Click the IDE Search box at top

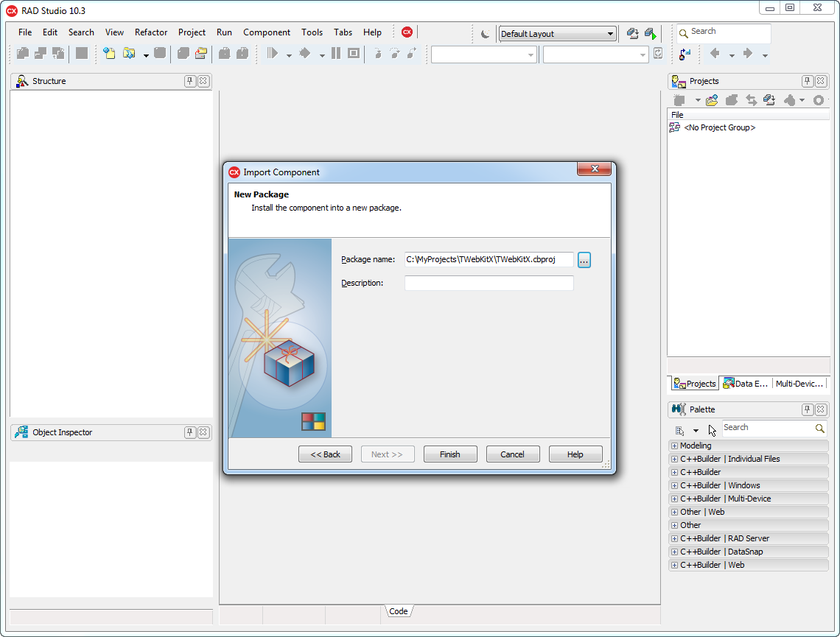724,33
